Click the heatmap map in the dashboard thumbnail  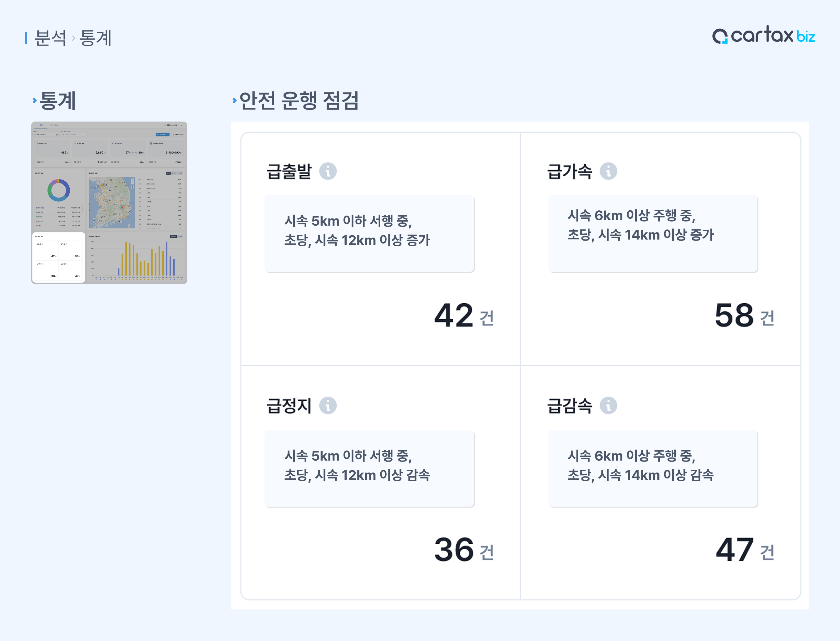point(111,203)
